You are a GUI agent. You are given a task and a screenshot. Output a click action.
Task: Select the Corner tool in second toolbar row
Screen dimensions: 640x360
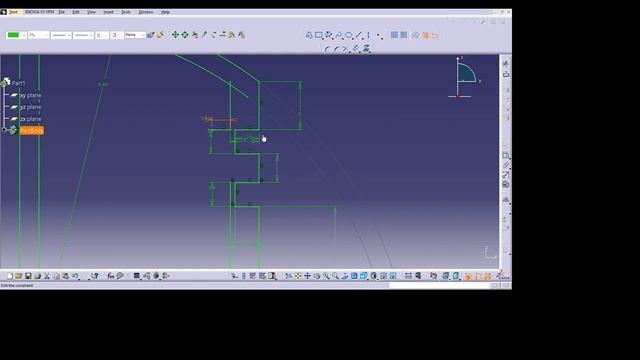click(327, 49)
